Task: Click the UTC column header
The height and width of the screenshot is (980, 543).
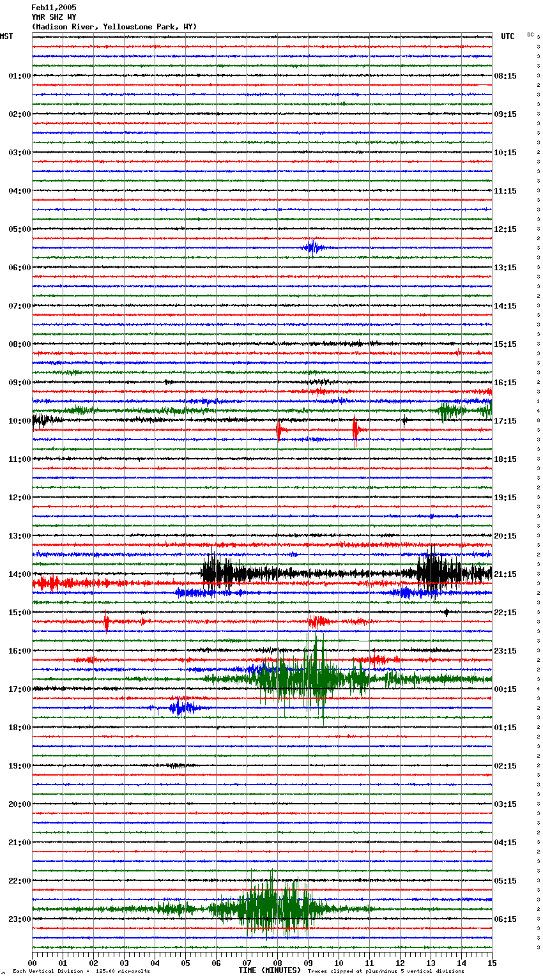Action: 507,36
